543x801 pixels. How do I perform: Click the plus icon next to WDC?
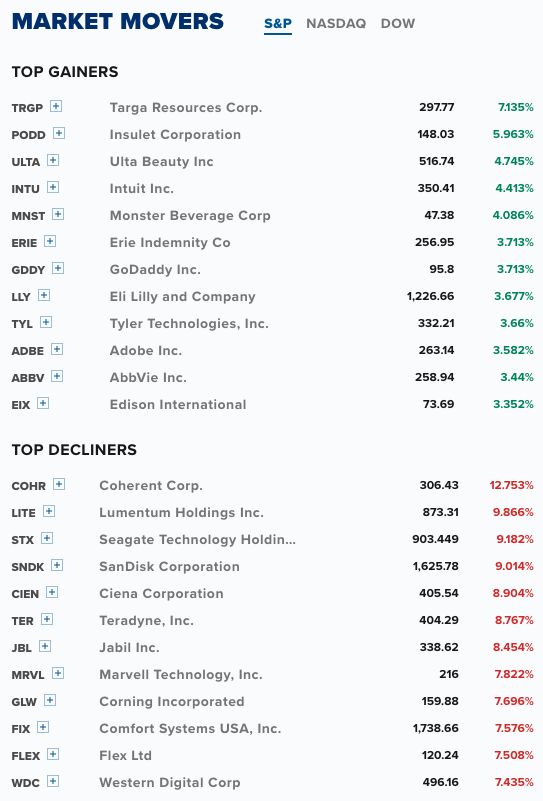53,781
